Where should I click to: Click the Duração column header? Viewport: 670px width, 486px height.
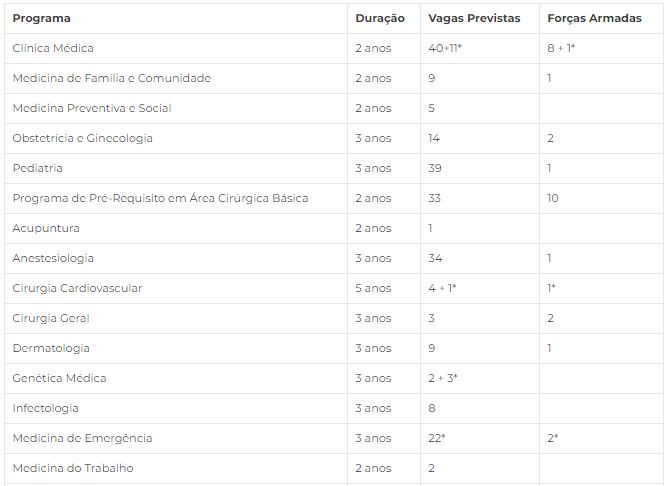(x=380, y=18)
